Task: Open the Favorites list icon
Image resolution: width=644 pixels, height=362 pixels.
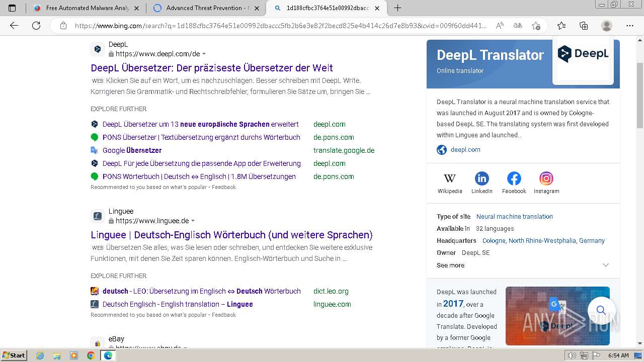Action: click(x=561, y=26)
